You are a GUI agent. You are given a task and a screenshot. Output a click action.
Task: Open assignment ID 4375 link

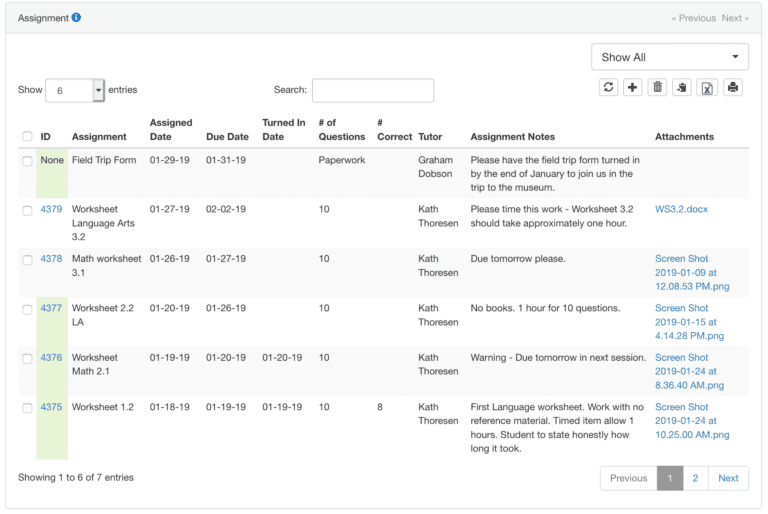coord(51,407)
